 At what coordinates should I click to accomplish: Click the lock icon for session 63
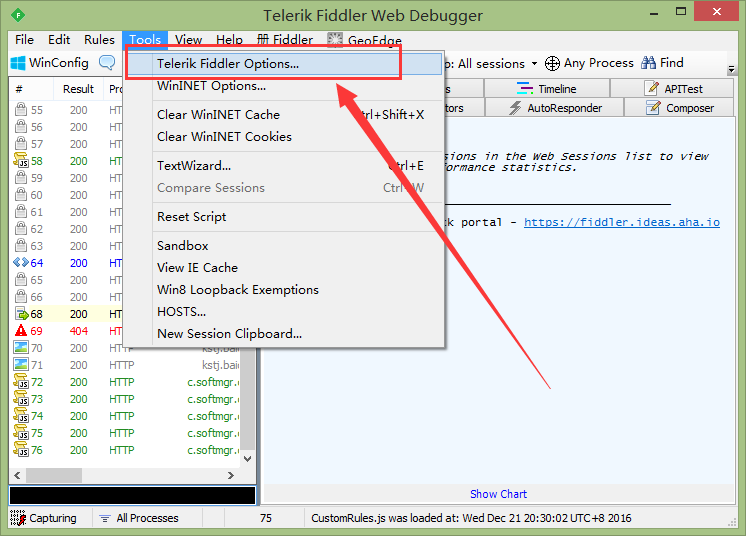[x=21, y=245]
